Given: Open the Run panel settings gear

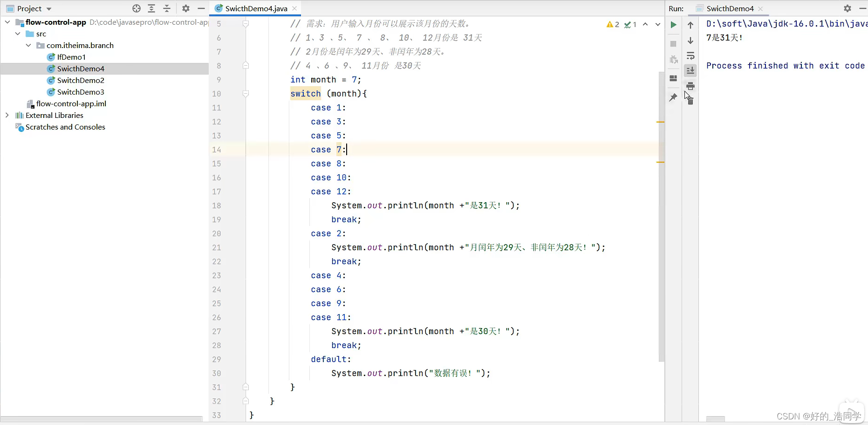Looking at the screenshot, I should tap(847, 8).
